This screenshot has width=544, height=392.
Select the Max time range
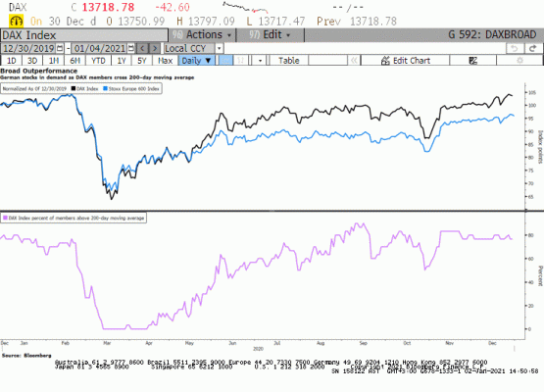[165, 61]
